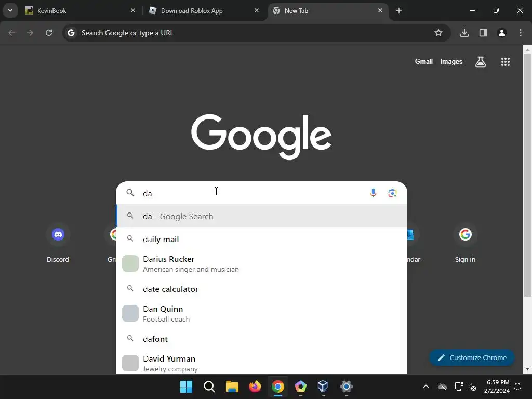This screenshot has height=399, width=532.
Task: Select the 'dafont' suggestion
Action: pos(262,339)
